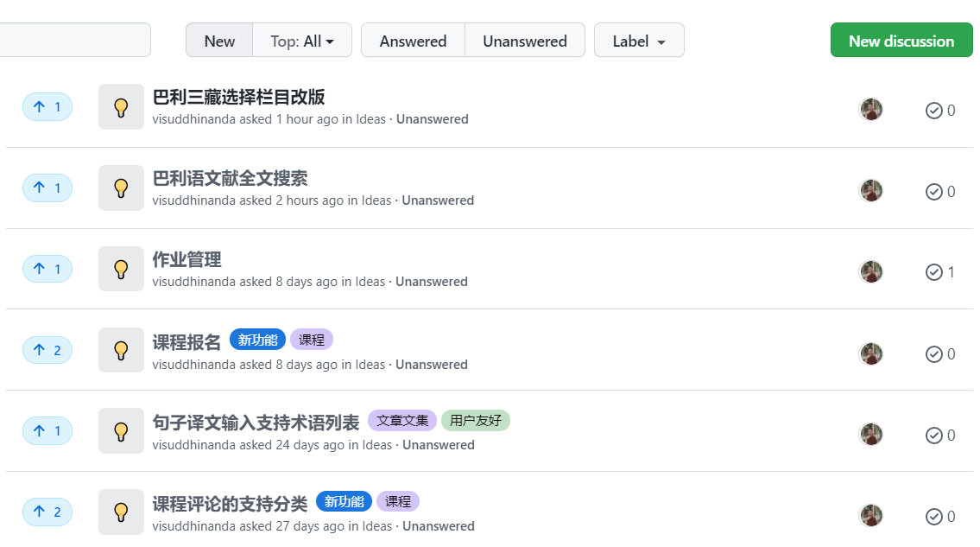Focus the discussions search field
The width and height of the screenshot is (980, 547).
click(75, 40)
